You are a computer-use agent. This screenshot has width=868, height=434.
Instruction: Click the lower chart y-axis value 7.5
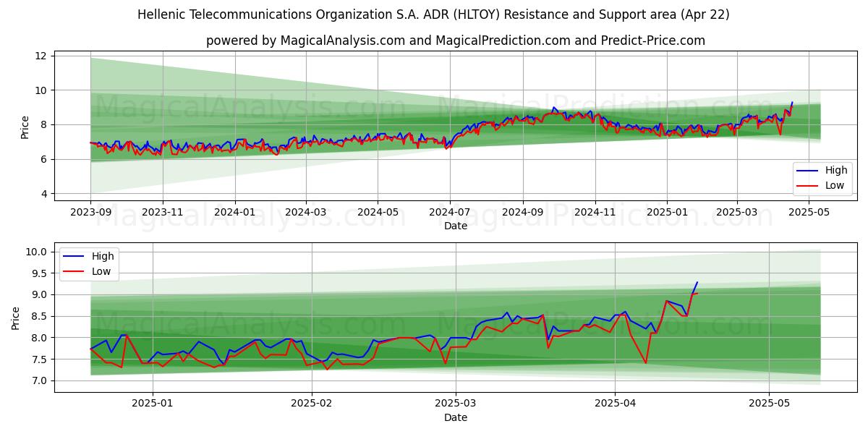pyautogui.click(x=40, y=359)
